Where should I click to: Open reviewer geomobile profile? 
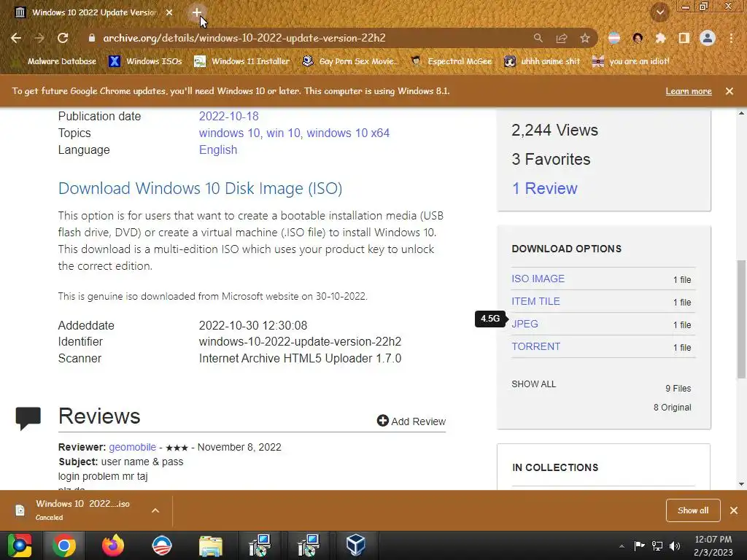click(133, 447)
